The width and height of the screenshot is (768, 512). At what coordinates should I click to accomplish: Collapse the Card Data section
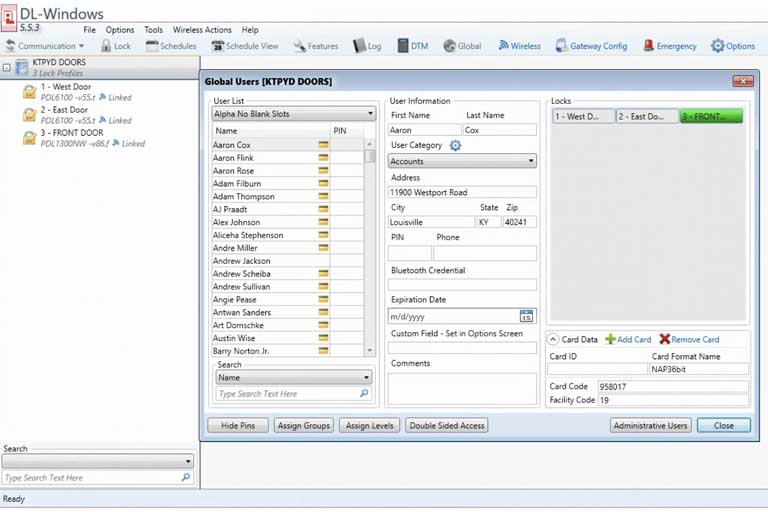[554, 340]
